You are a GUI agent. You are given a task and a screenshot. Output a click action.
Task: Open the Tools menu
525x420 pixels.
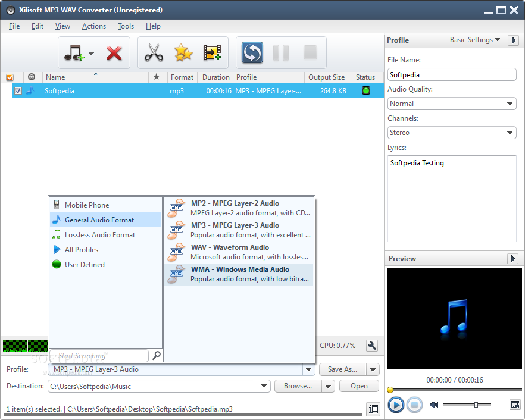coord(126,26)
